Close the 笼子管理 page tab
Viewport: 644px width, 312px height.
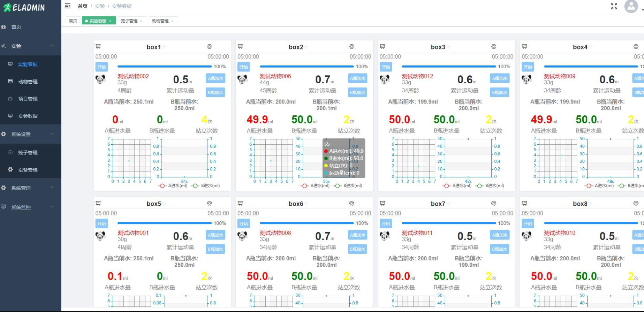(141, 21)
